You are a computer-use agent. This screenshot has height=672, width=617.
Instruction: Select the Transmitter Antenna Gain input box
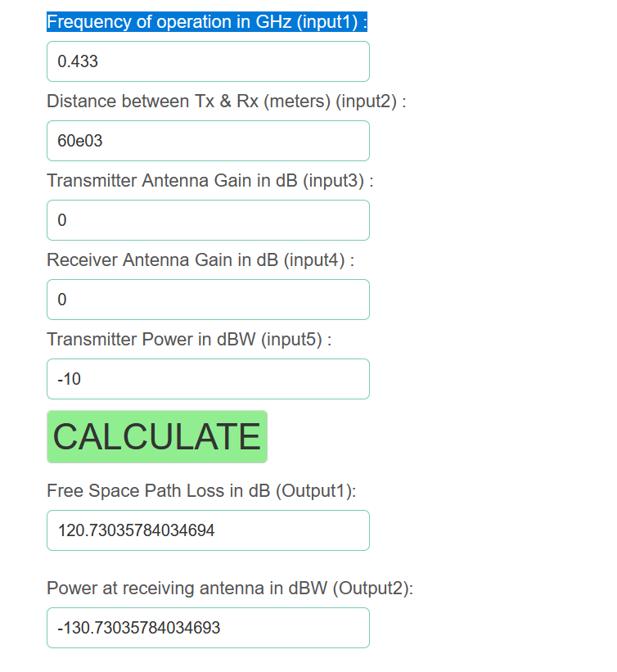pos(208,220)
